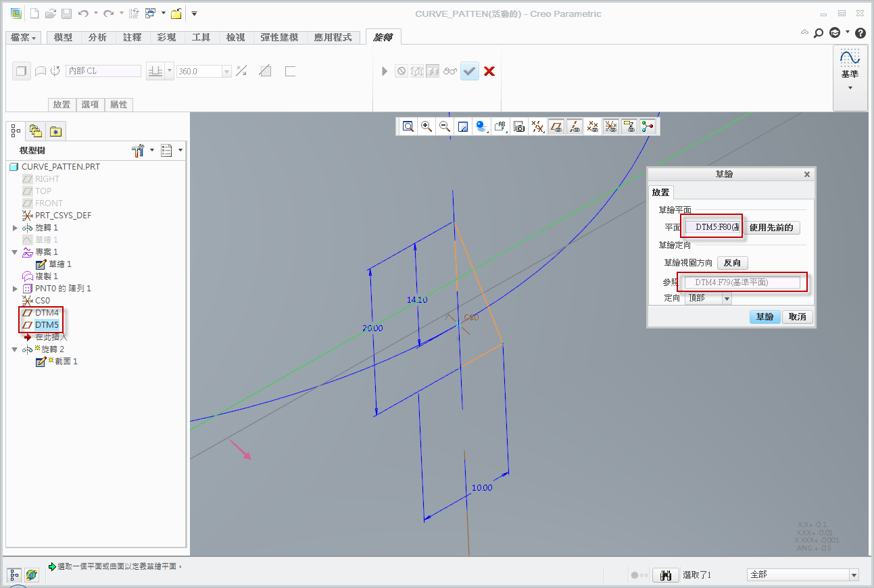Toggle datum point display in view toolbar
Viewport: 874px width, 588px height.
tap(593, 126)
